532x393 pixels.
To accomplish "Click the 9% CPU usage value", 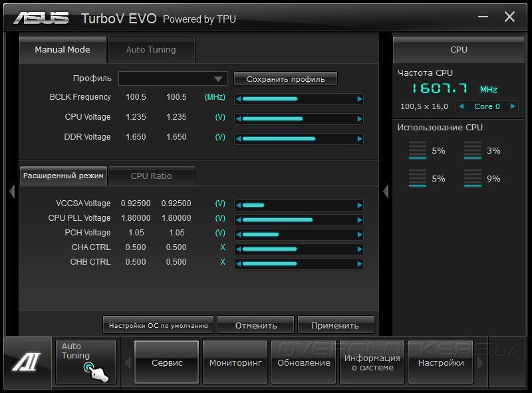I will (493, 179).
